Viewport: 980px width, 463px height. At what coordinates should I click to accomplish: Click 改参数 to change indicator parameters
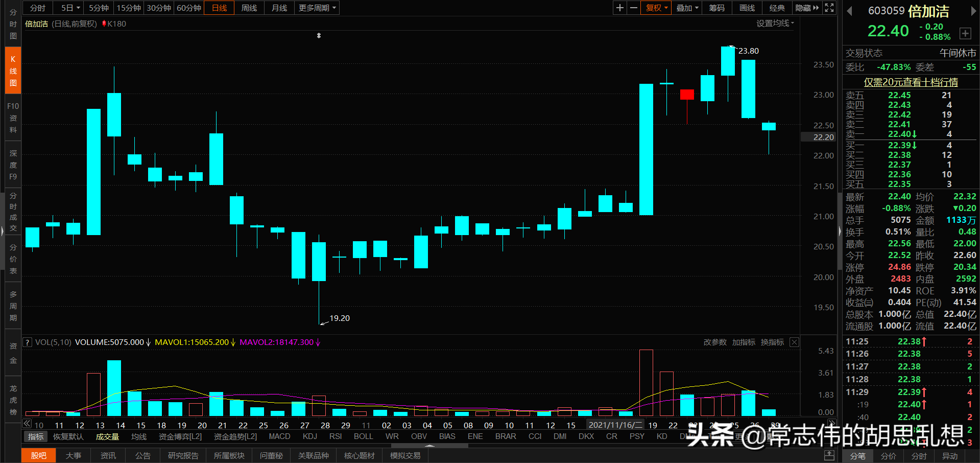[x=714, y=342]
